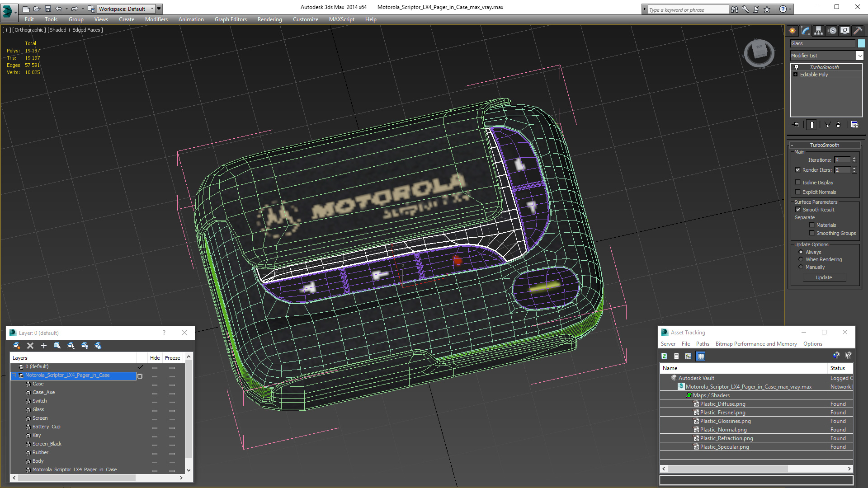Click Refresh icon in Asset Tracking
868x488 pixels.
coord(664,356)
